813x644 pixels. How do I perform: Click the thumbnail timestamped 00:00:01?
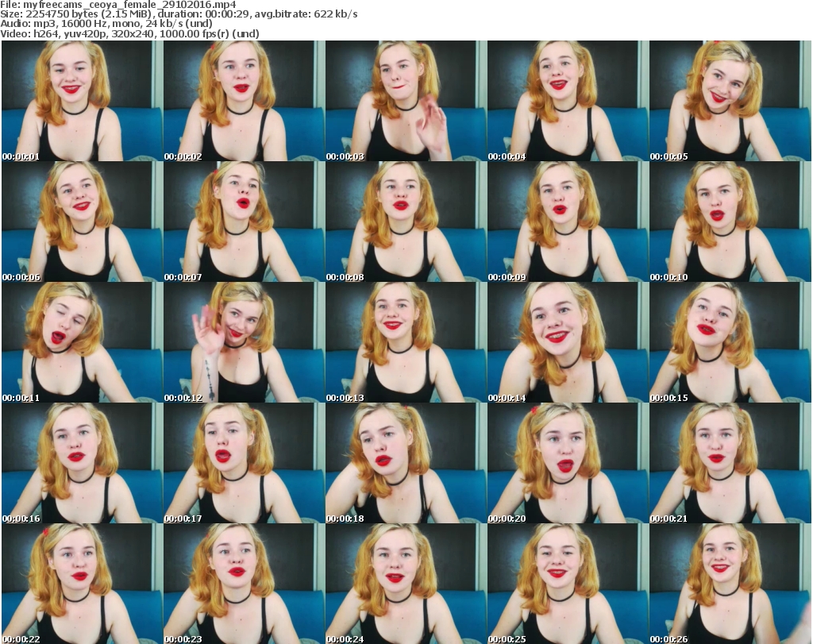click(81, 101)
